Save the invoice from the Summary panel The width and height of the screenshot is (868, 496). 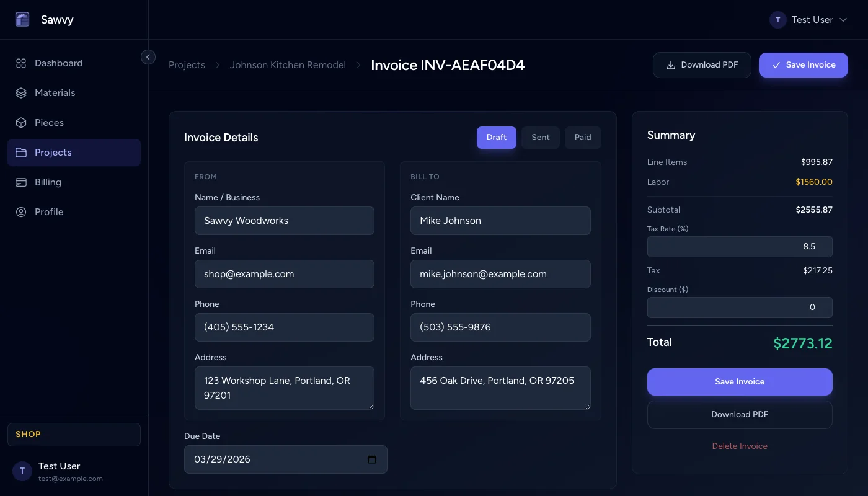click(x=739, y=381)
